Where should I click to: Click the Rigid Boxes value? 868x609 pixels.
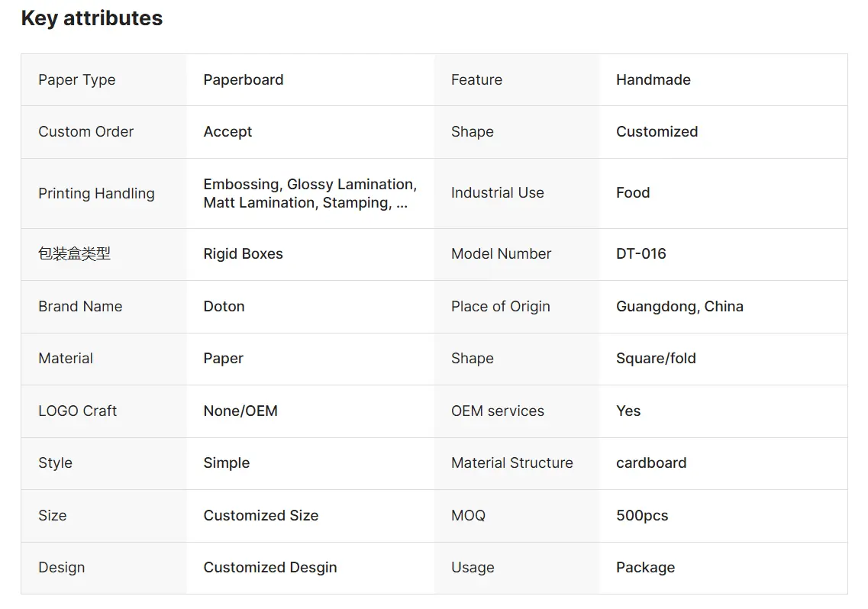click(x=243, y=253)
